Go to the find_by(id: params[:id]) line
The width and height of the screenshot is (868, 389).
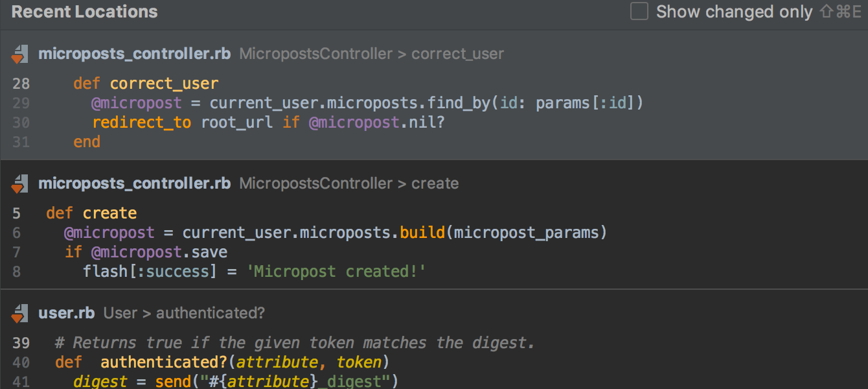tap(367, 103)
